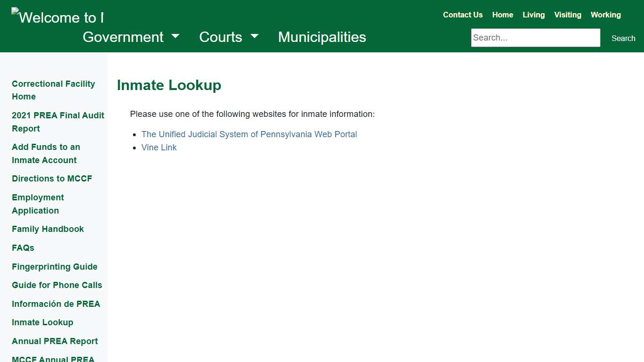Open the Living navigation link
Viewport: 644px width, 362px height.
click(533, 15)
